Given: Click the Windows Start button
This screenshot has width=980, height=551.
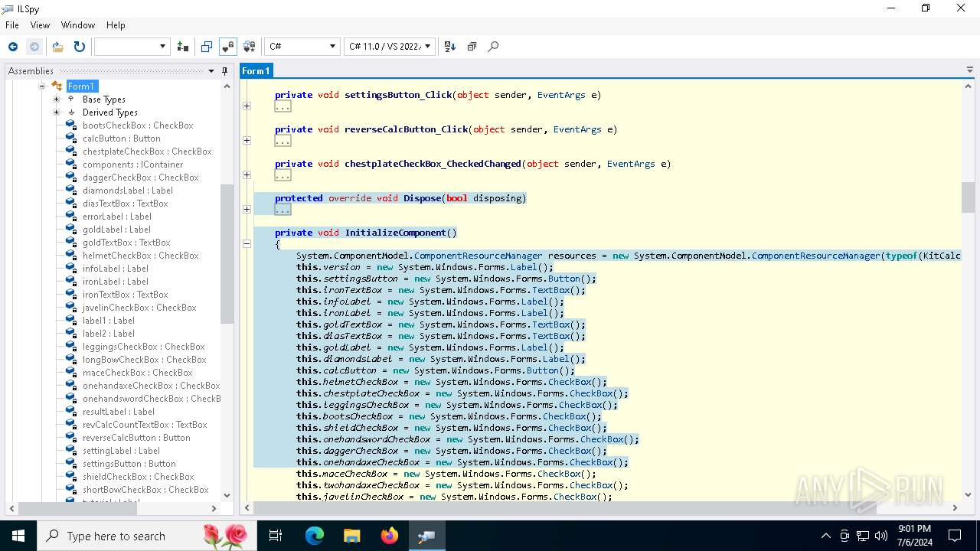Looking at the screenshot, I should (18, 536).
